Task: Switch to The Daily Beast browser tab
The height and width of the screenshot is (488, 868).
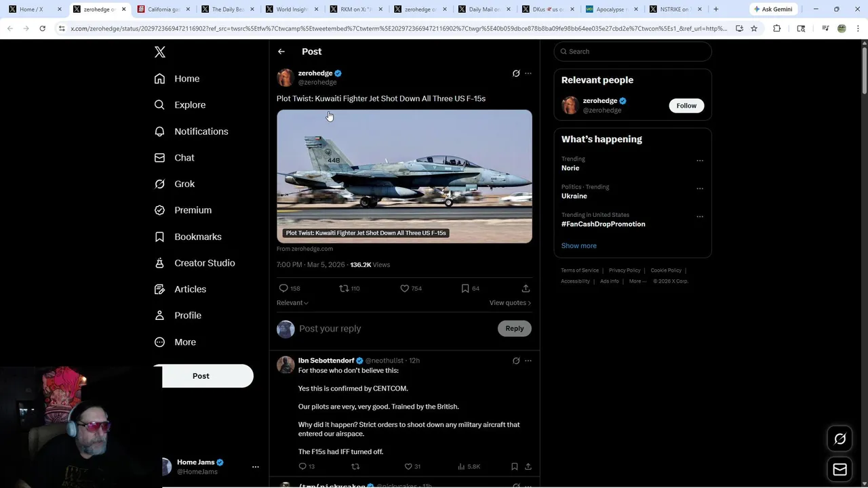Action: tap(227, 9)
